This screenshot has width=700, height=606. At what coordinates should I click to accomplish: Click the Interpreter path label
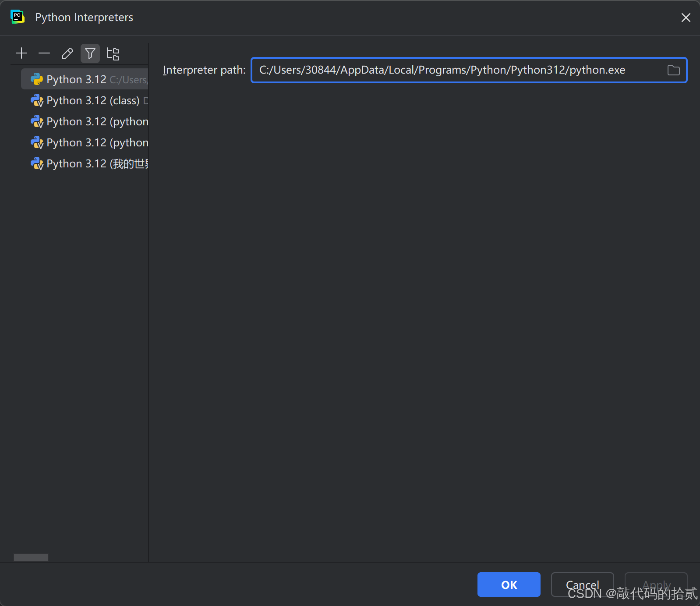click(204, 70)
